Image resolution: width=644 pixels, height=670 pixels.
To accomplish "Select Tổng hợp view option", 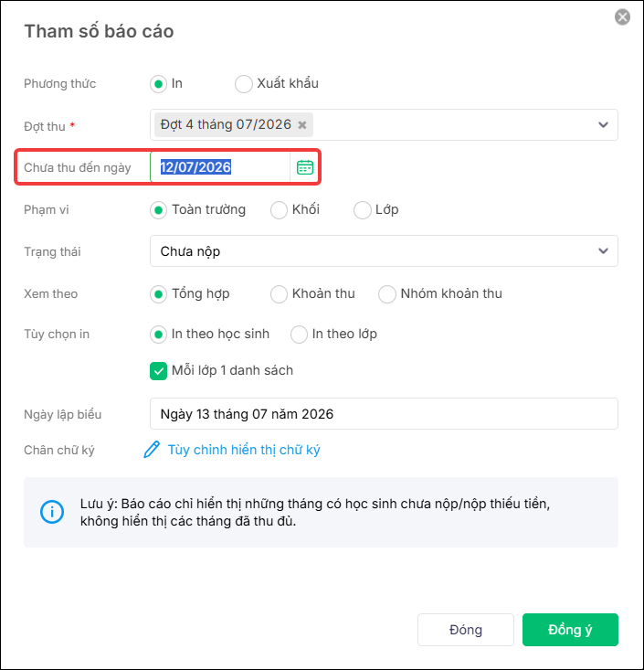I will click(158, 294).
